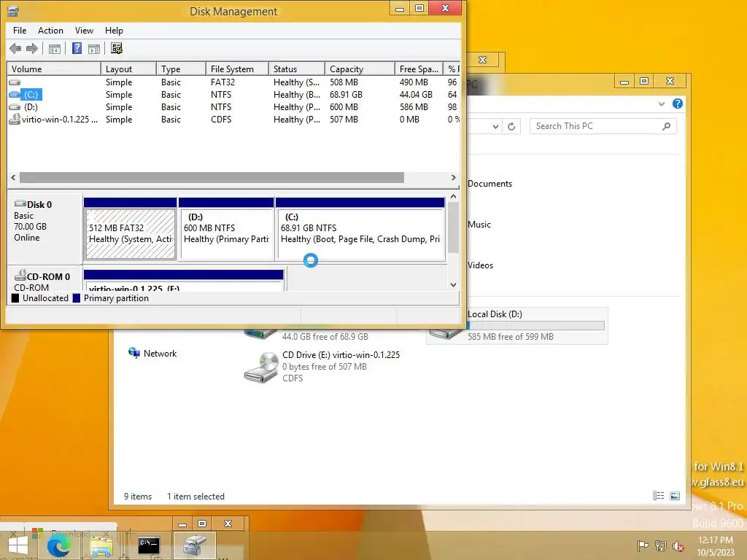The width and height of the screenshot is (747, 560).
Task: Select the (D:) 600 MB NTFS partition block
Action: pyautogui.click(x=226, y=229)
